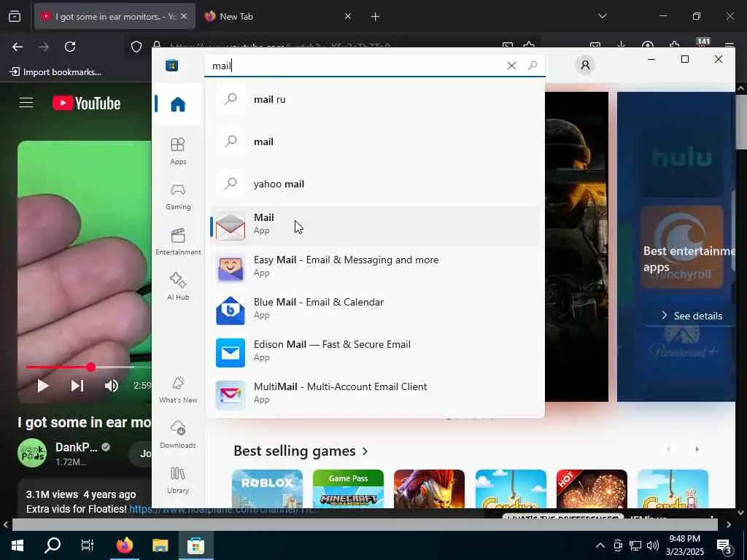Select the 'I got some in ear monitors' tab
Viewport: 747px width, 560px height.
click(115, 16)
